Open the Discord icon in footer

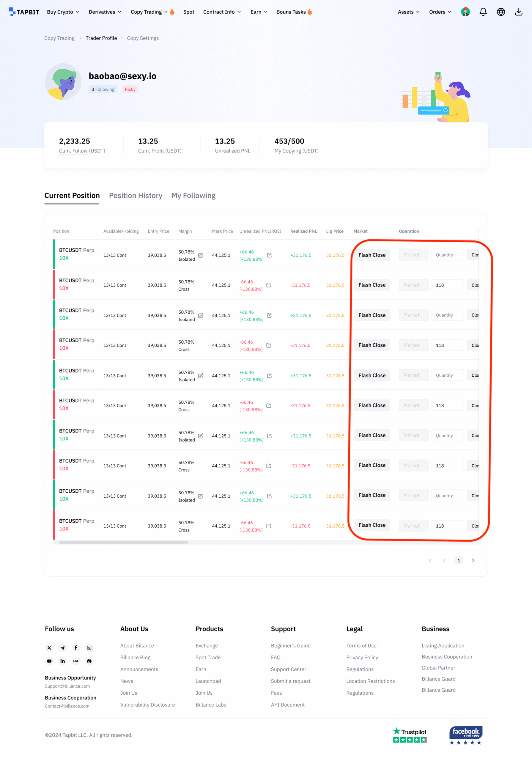89,661
